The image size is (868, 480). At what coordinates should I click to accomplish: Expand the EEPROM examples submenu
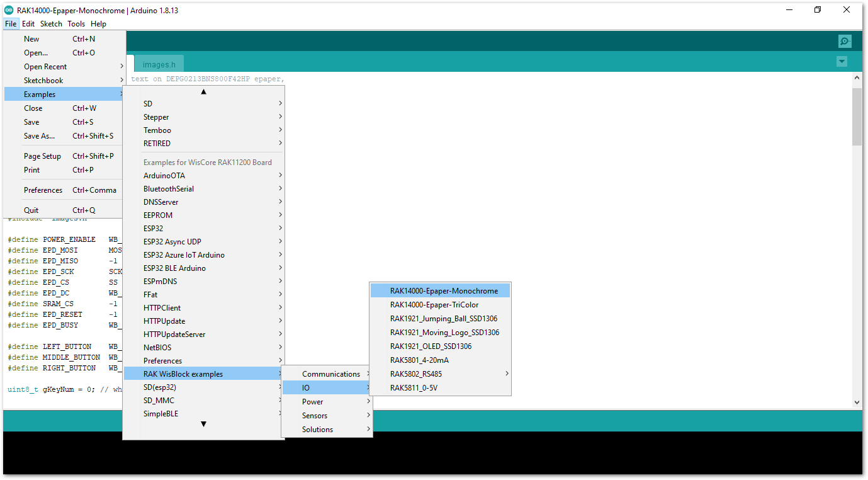[x=203, y=215]
